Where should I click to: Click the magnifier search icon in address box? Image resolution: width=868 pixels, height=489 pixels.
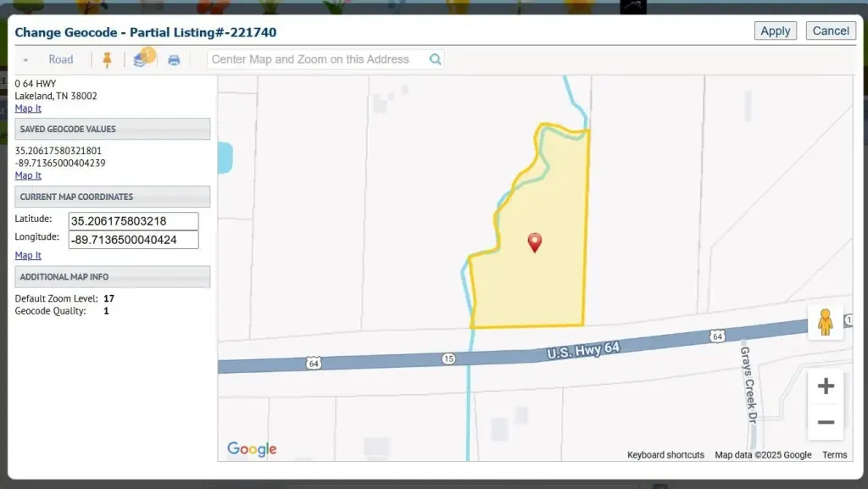435,59
